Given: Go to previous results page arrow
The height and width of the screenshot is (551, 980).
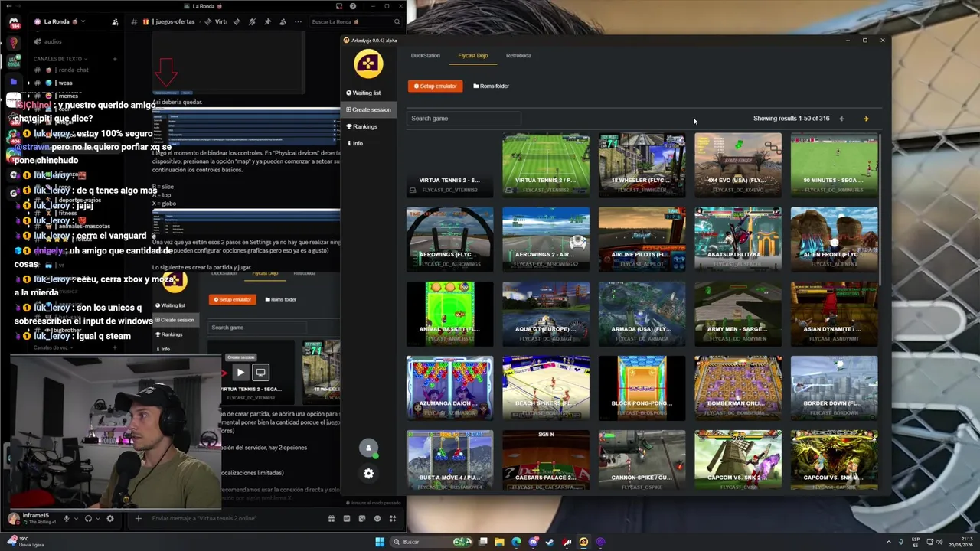Looking at the screenshot, I should click(x=841, y=119).
